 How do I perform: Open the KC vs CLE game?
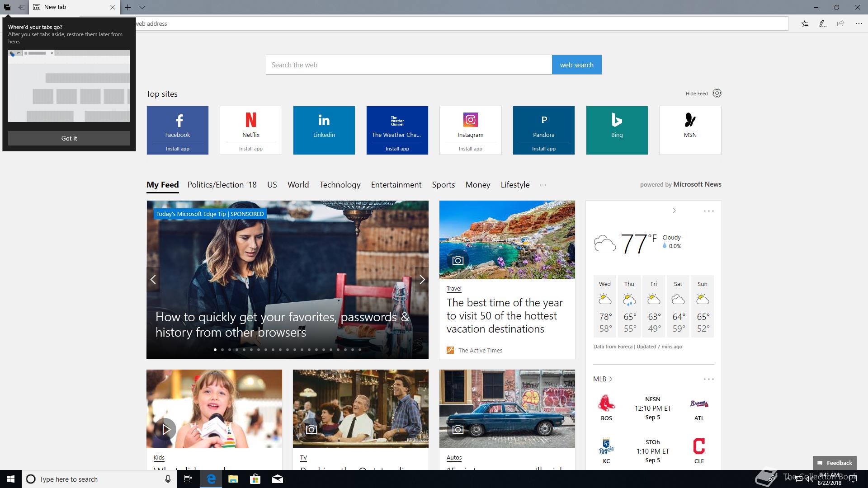tap(653, 451)
